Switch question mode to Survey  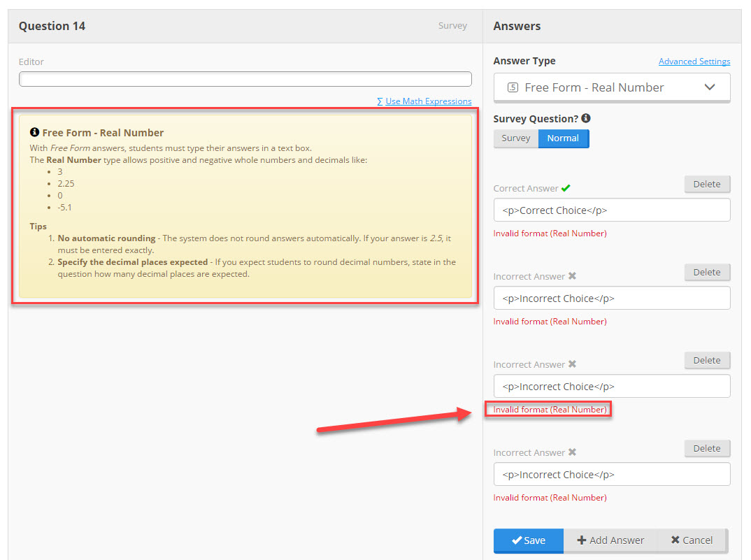pyautogui.click(x=515, y=138)
